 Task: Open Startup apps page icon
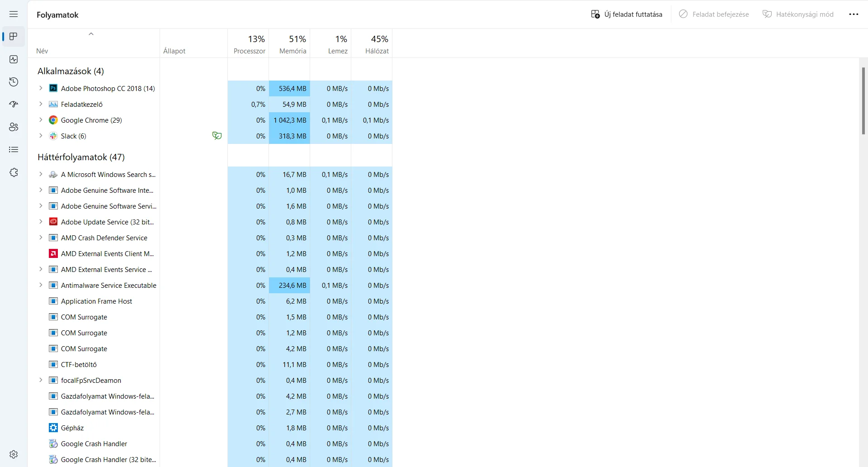click(x=14, y=105)
